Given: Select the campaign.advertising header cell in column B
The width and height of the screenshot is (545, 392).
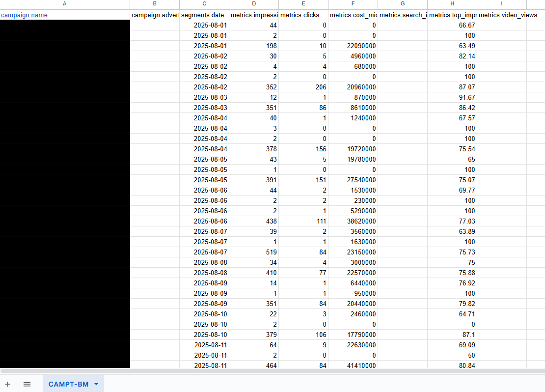Looking at the screenshot, I should pyautogui.click(x=155, y=15).
